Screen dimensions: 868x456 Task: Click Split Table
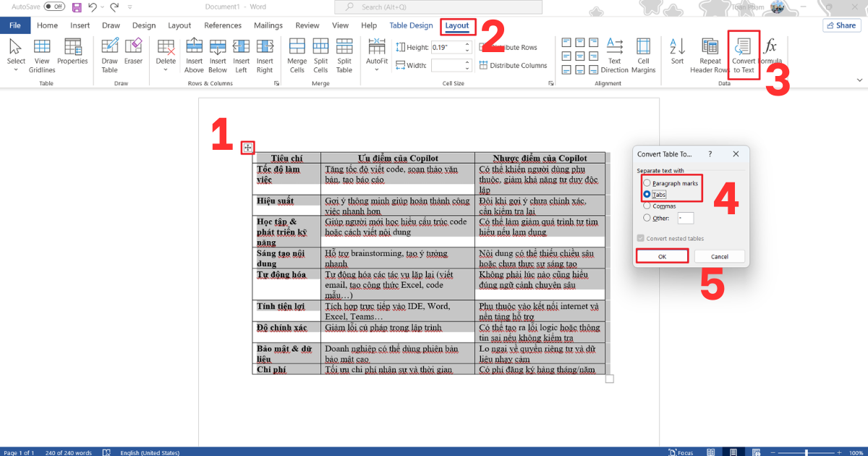344,54
